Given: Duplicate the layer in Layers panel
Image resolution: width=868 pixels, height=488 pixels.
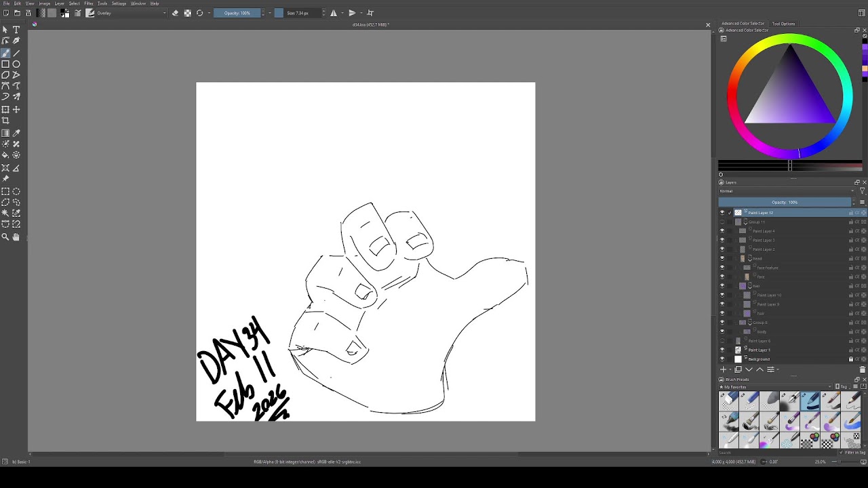Looking at the screenshot, I should point(738,369).
